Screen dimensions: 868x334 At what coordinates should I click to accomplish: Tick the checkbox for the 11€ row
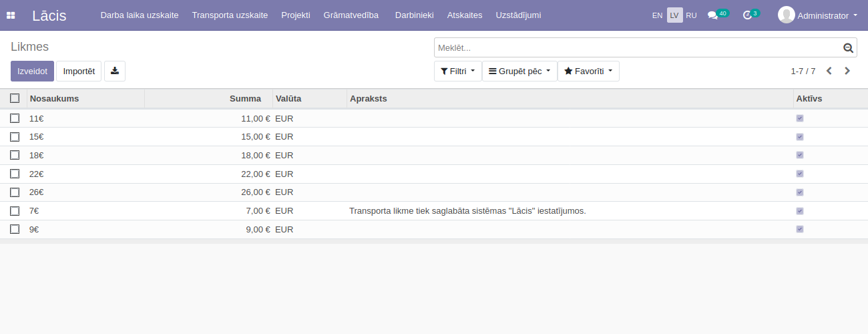(x=15, y=118)
